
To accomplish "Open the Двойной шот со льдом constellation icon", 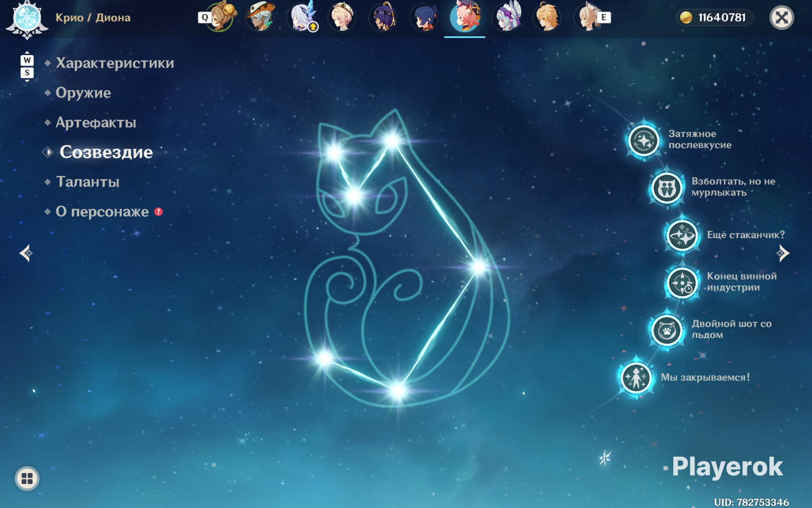I will click(x=667, y=330).
